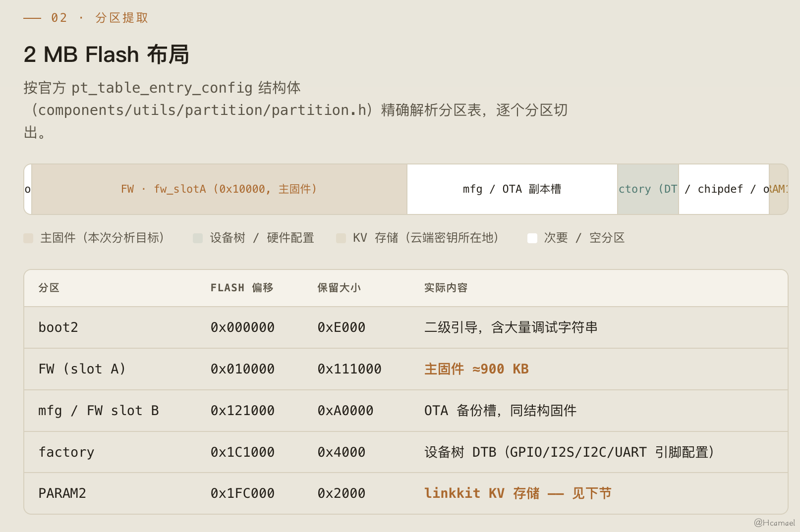Screen dimensions: 800x532
Task: Click the 次要 / 空分区 white legend swatch
Action: (x=532, y=238)
